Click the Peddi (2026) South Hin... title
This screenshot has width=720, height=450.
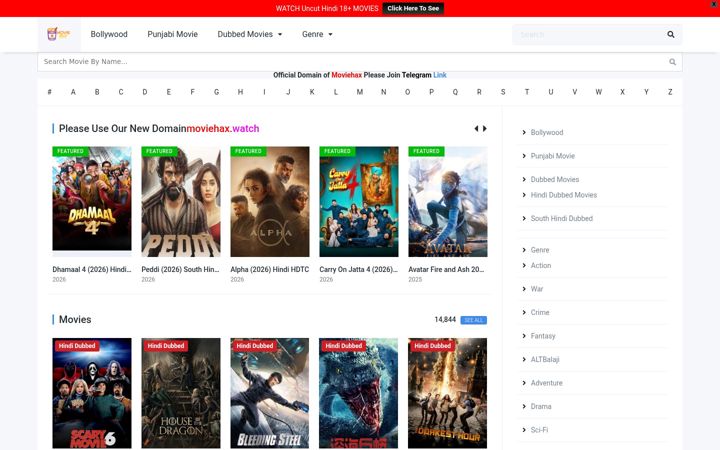pyautogui.click(x=180, y=270)
